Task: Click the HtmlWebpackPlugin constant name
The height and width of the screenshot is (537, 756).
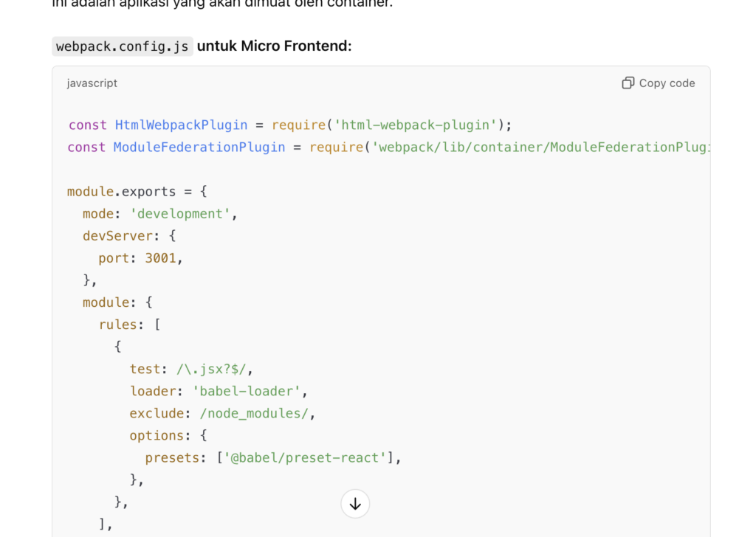Action: [x=181, y=125]
